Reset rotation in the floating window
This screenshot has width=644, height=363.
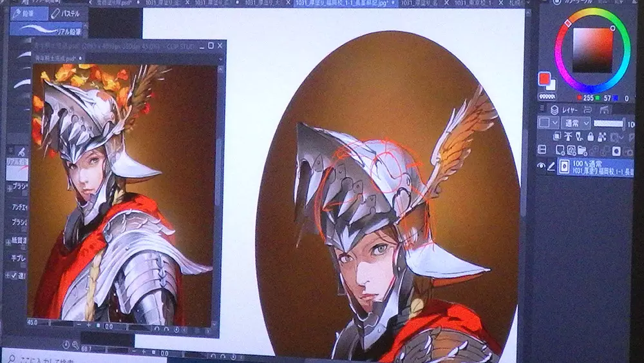click(x=176, y=329)
